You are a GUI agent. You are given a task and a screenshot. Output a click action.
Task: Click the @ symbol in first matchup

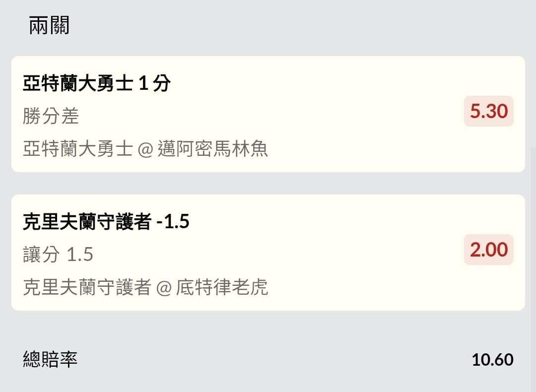click(145, 150)
